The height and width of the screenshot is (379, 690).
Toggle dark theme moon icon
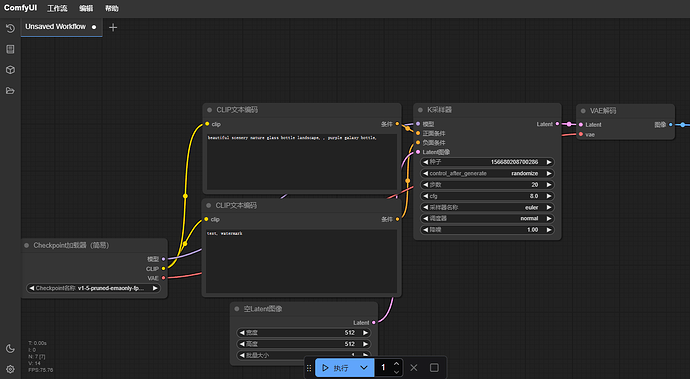point(10,349)
